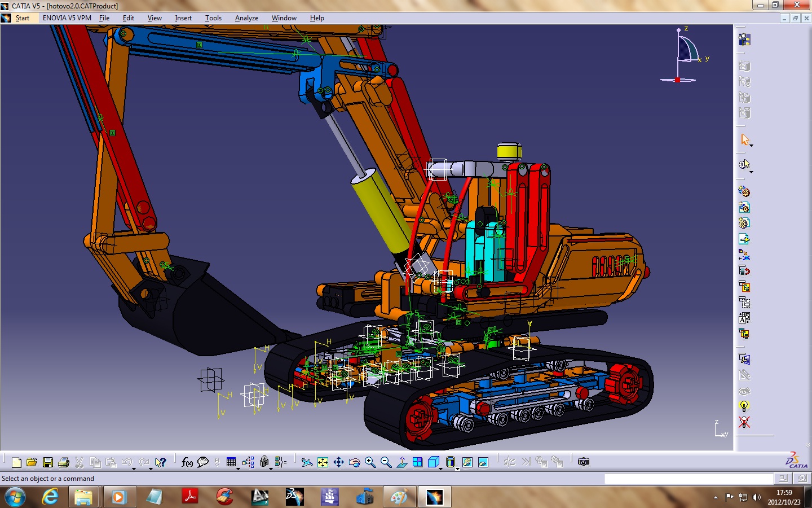Expand the padlock icon dropdown arrow

click(271, 468)
